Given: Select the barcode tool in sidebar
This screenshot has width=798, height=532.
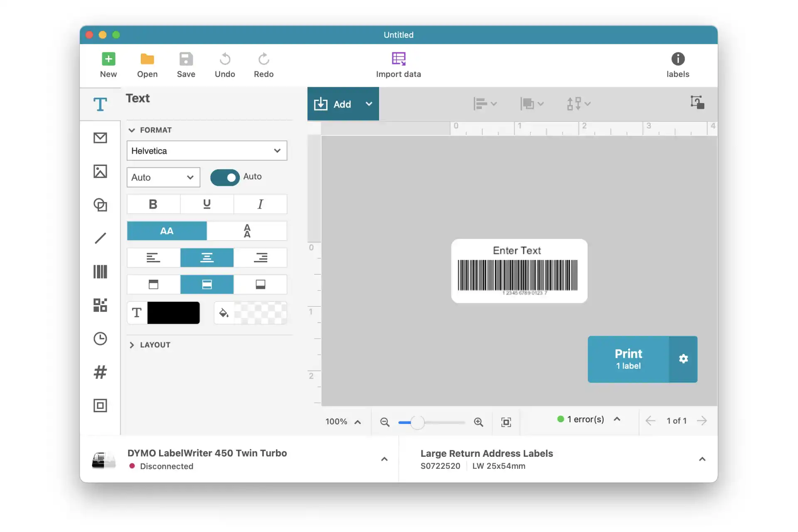Looking at the screenshot, I should click(99, 271).
